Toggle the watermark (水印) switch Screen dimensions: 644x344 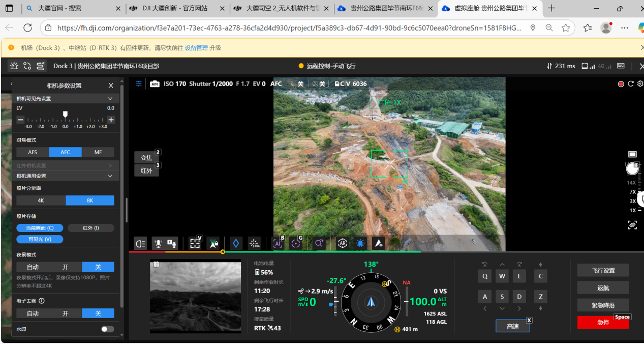[x=107, y=329]
